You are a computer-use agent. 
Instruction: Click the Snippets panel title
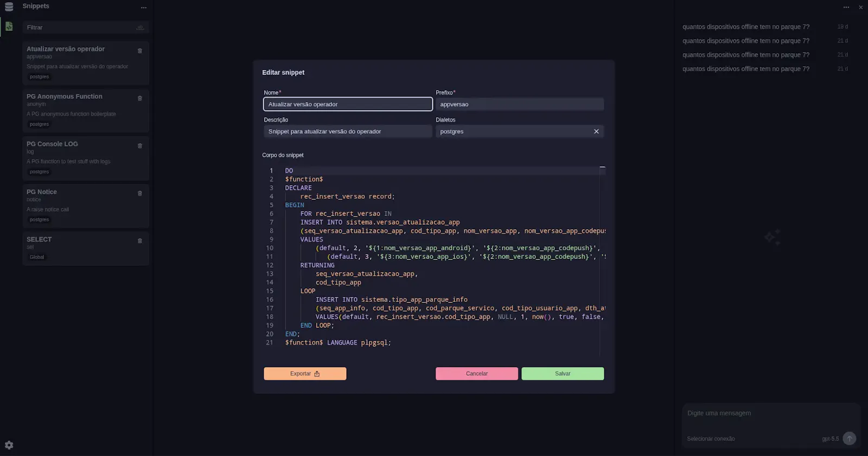coord(36,6)
